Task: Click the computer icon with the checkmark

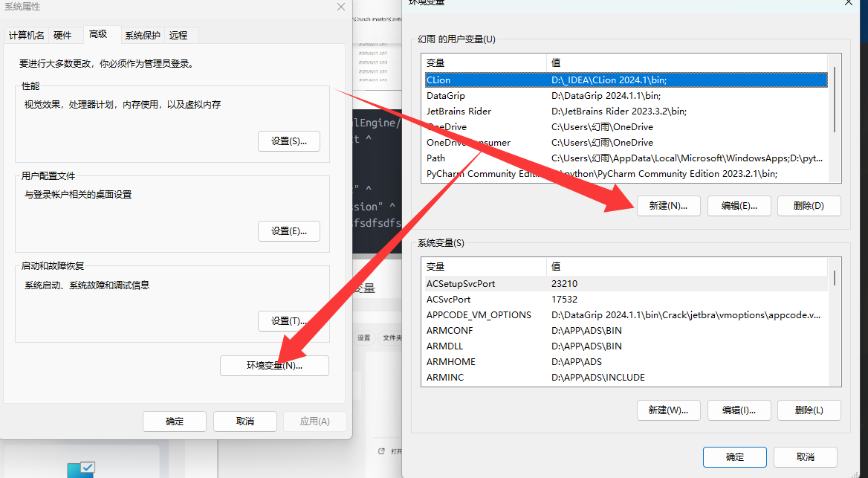Action: tap(81, 469)
